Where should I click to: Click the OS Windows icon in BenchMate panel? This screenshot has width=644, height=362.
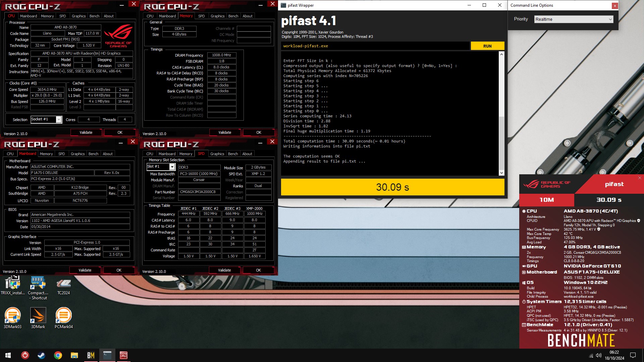coord(524,283)
